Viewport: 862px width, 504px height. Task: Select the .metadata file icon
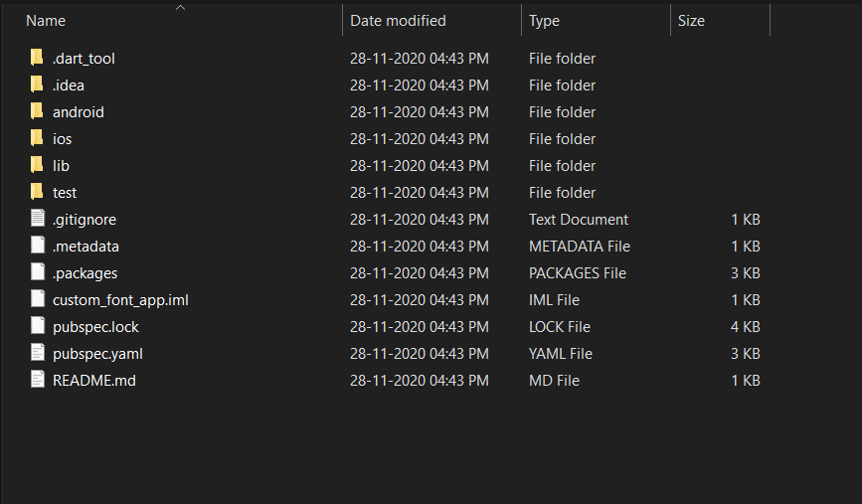(x=38, y=246)
